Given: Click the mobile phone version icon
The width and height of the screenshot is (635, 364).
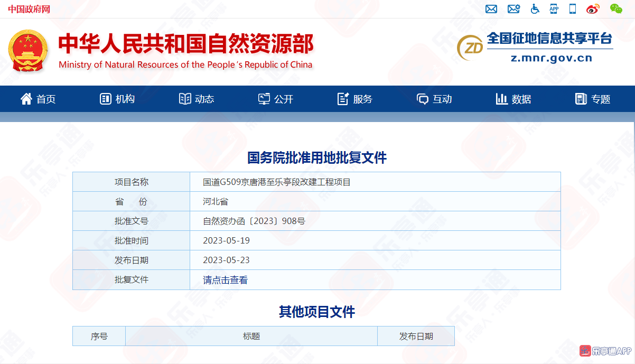Looking at the screenshot, I should click(x=572, y=9).
